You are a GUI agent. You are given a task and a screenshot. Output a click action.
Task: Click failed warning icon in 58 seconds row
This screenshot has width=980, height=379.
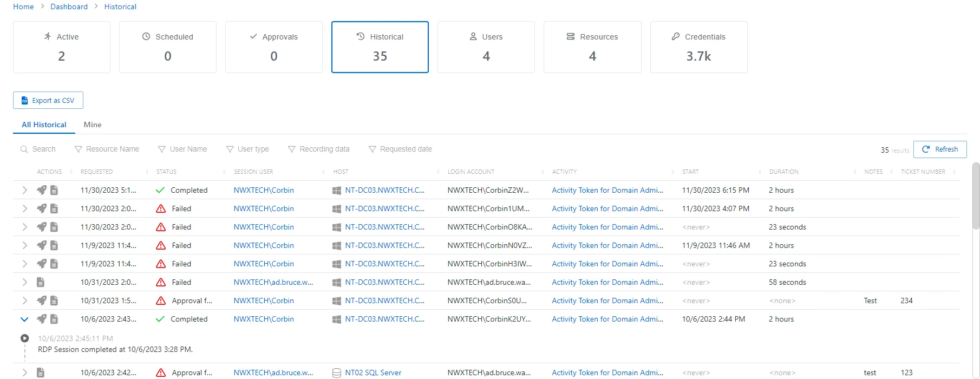pyautogui.click(x=161, y=282)
